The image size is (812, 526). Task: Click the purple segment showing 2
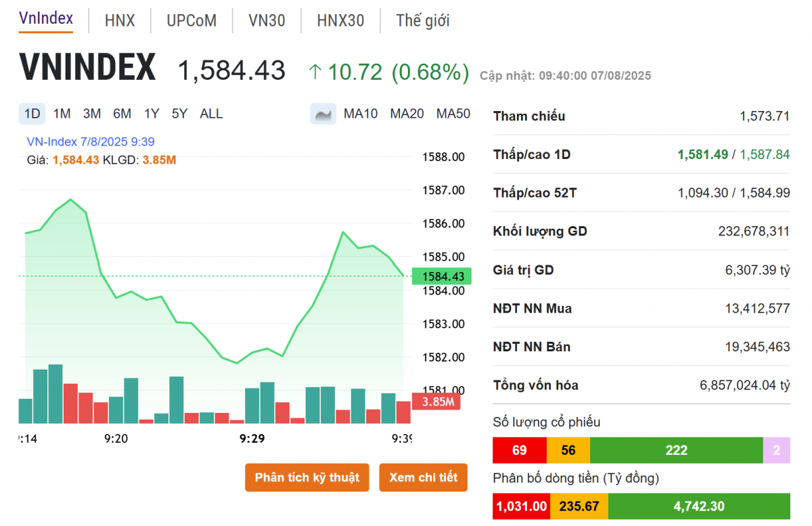(777, 450)
